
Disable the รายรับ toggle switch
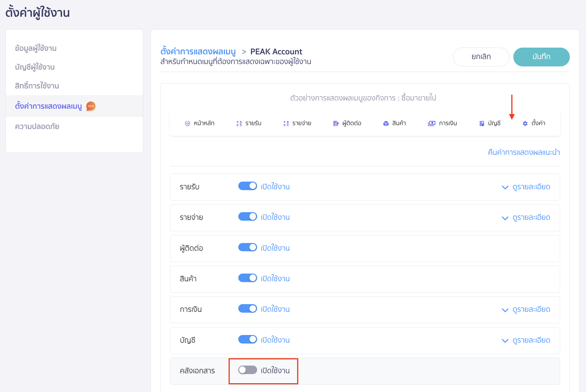click(x=247, y=186)
